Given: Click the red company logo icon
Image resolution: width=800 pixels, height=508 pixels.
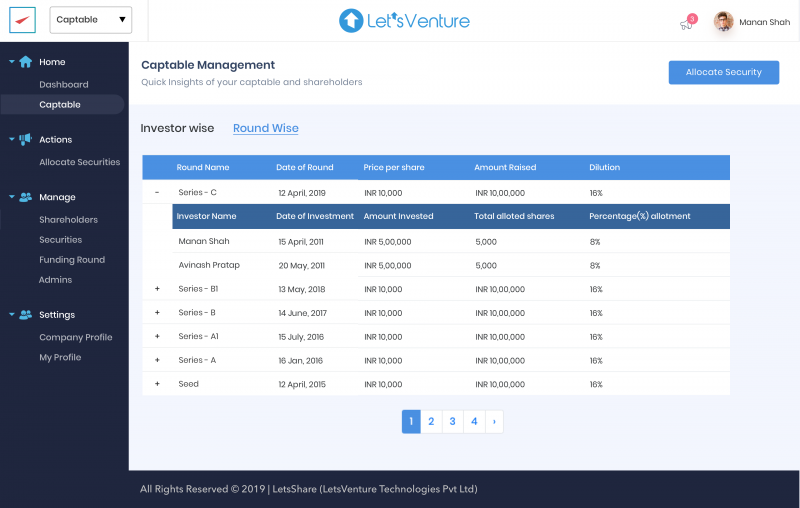Looking at the screenshot, I should click(x=22, y=20).
